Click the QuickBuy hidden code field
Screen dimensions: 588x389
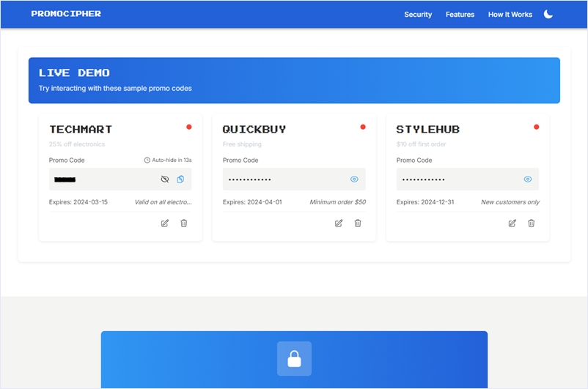[x=282, y=179]
